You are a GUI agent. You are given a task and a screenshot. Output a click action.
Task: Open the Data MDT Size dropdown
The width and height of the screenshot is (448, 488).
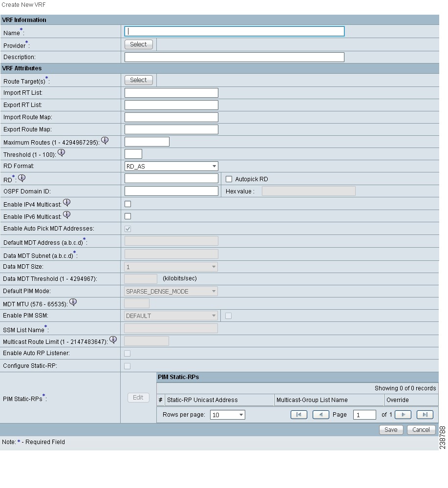(171, 267)
